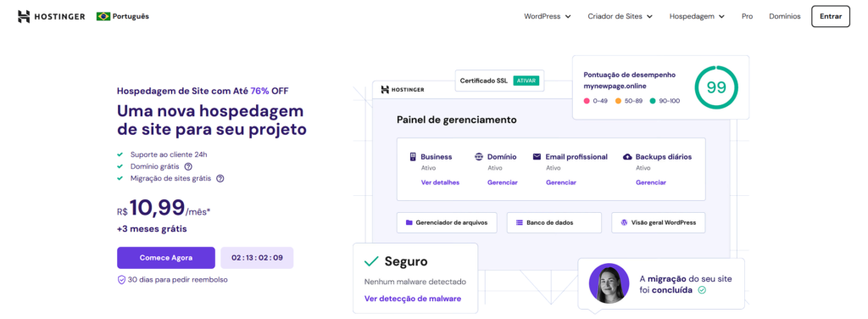Click 'Nenhum malware detectado' text
Screen dimensions: 868x319
[x=415, y=282]
